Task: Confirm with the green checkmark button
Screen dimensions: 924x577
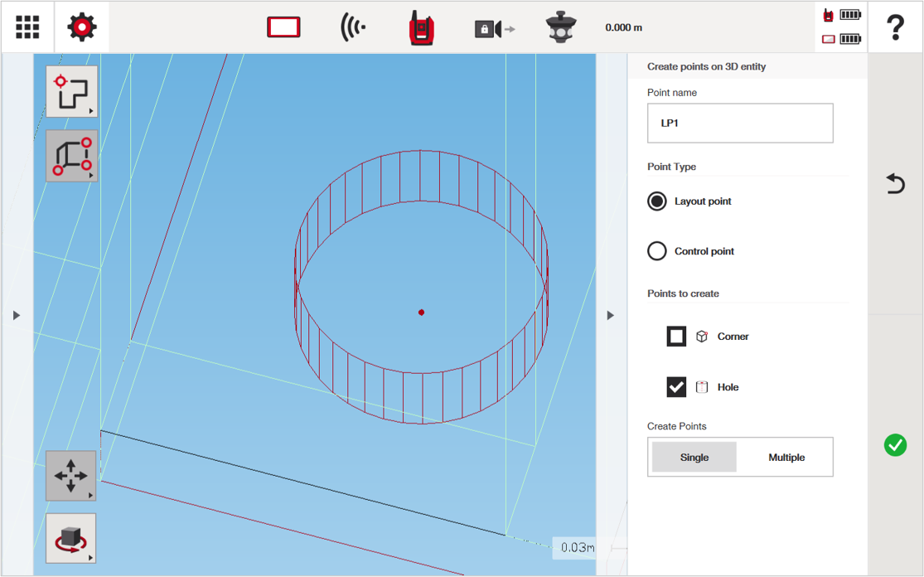Action: [895, 446]
